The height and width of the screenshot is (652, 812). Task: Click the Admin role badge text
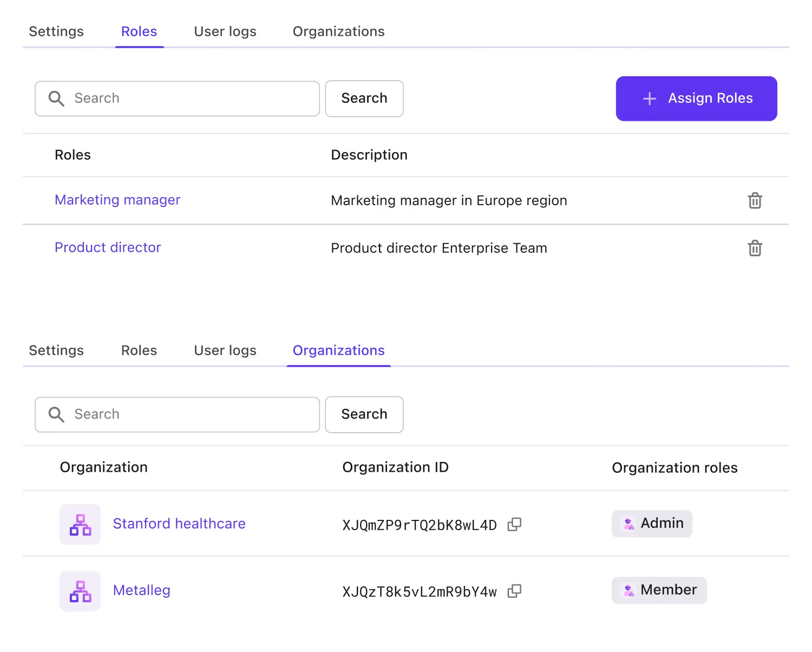(x=662, y=523)
